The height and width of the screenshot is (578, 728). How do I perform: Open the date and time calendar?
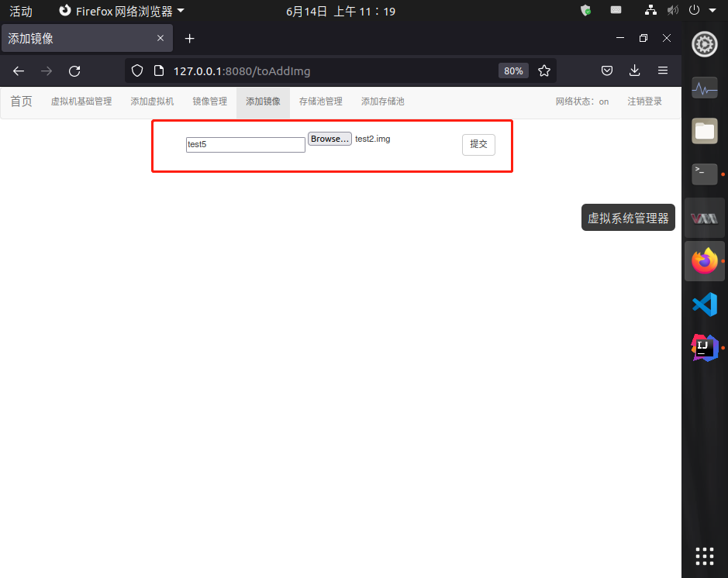click(x=340, y=11)
